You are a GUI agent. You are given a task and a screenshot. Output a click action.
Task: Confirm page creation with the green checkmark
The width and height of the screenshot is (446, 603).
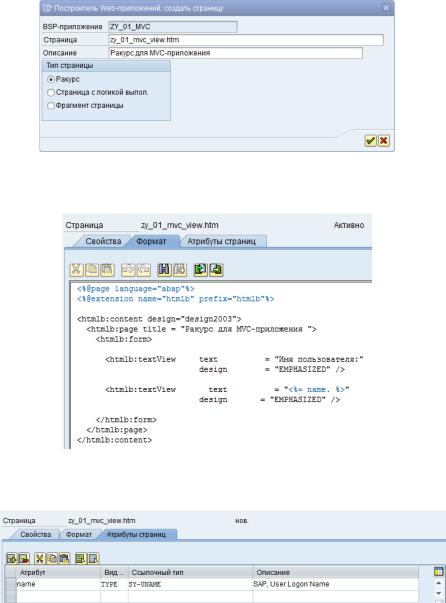pyautogui.click(x=370, y=141)
